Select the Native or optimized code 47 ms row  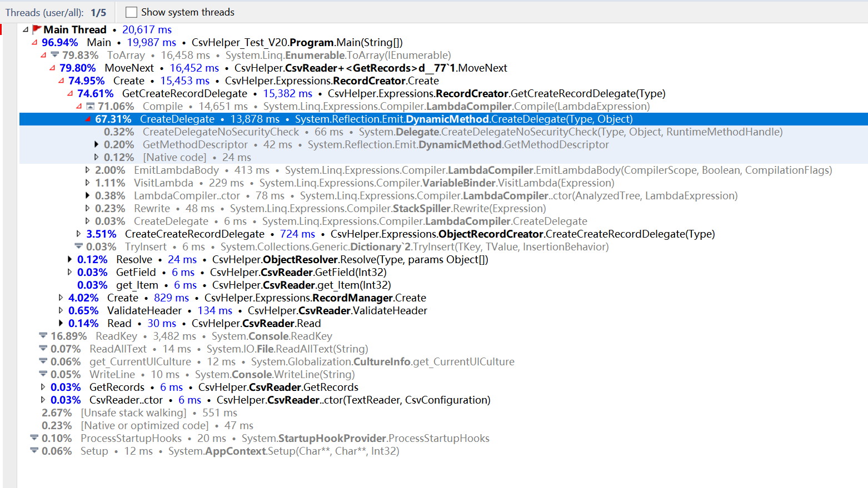pos(443,425)
